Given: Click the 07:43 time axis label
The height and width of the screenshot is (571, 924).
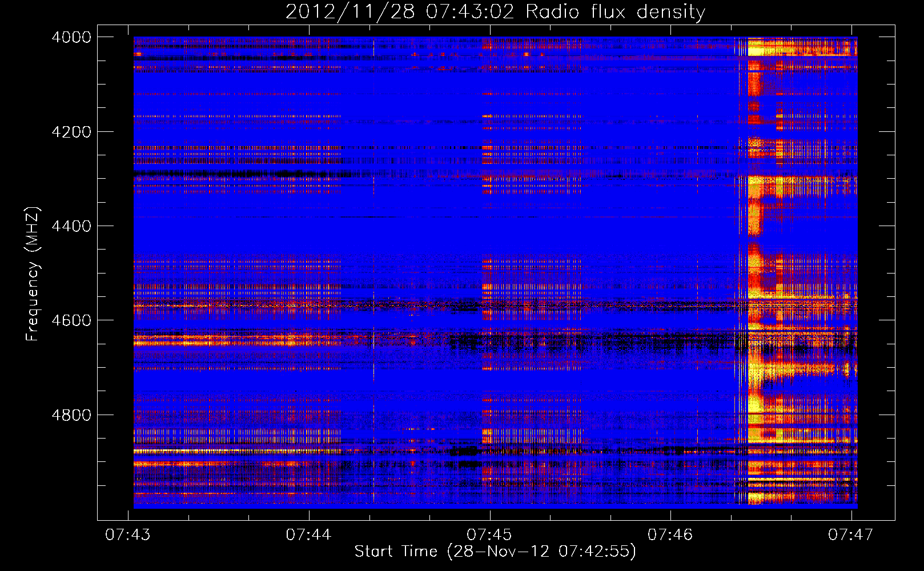Looking at the screenshot, I should (128, 534).
